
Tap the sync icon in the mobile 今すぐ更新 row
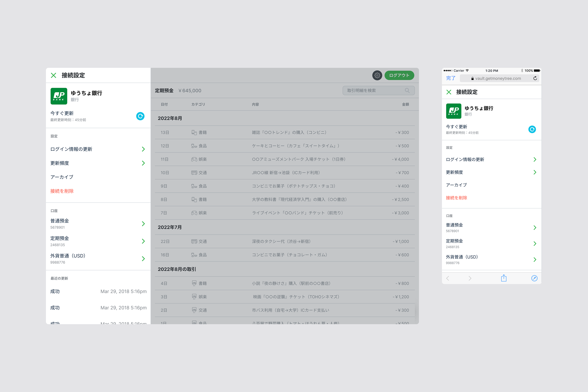coord(532,129)
